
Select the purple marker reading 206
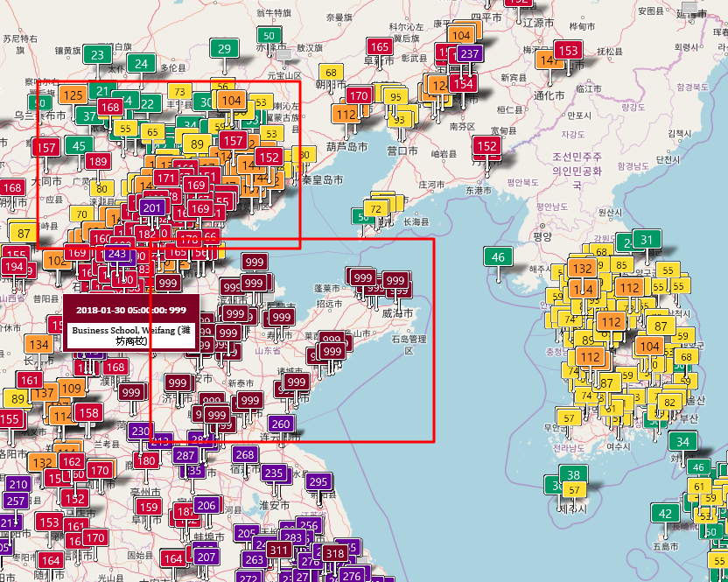coord(206,505)
